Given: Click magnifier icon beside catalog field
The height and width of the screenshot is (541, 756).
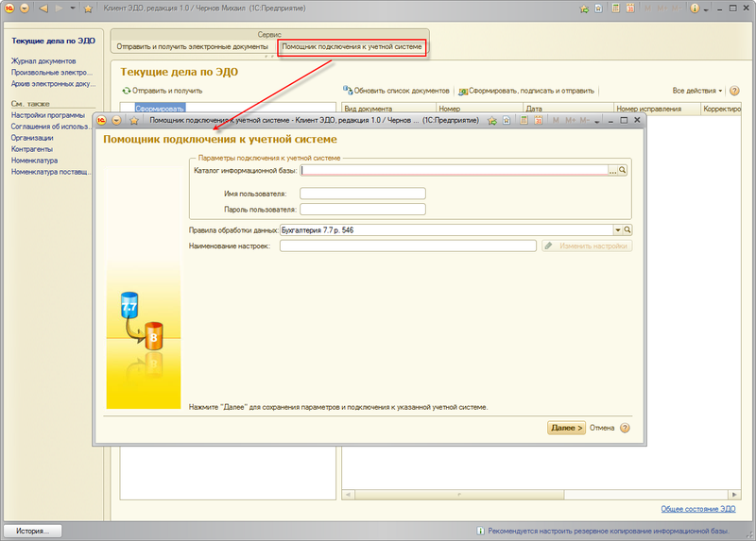Looking at the screenshot, I should pyautogui.click(x=623, y=170).
